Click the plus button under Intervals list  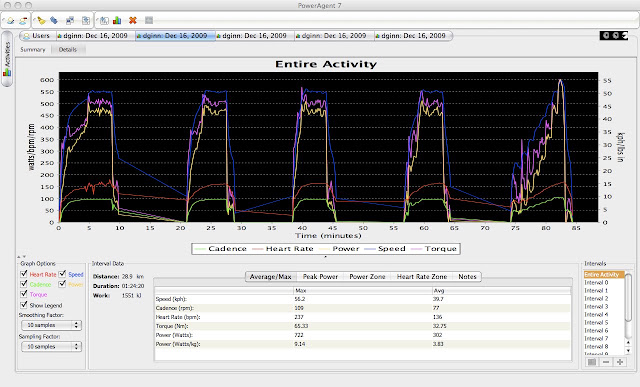(620, 362)
